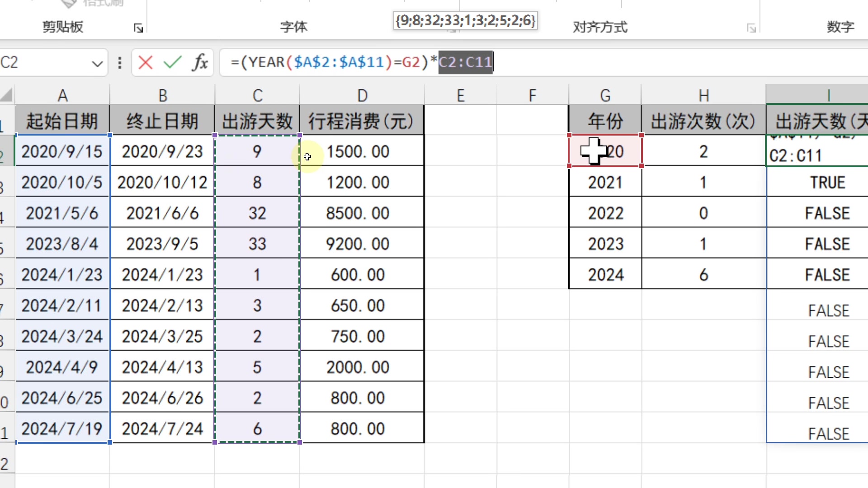Click the TRUE result cell in column I
This screenshot has width=868, height=488.
(x=817, y=182)
